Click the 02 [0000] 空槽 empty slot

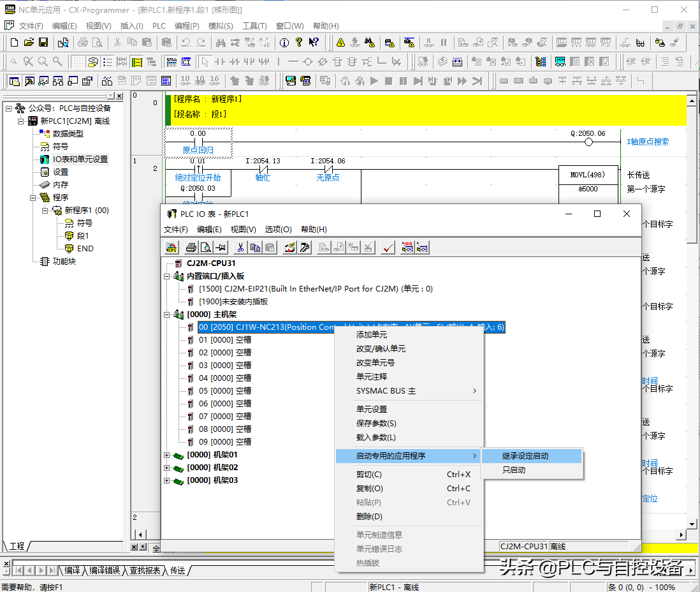[224, 353]
